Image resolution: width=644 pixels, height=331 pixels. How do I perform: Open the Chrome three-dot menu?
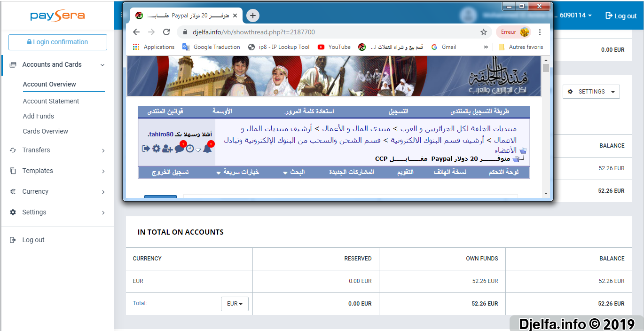point(540,32)
